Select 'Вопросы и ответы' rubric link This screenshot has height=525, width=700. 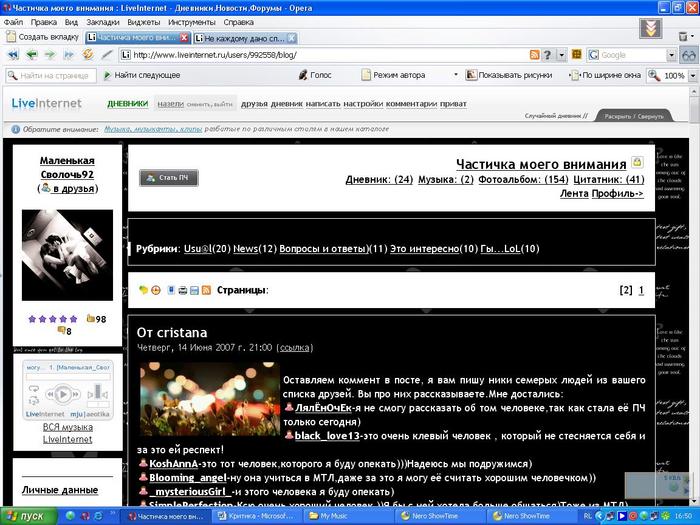coord(324,249)
